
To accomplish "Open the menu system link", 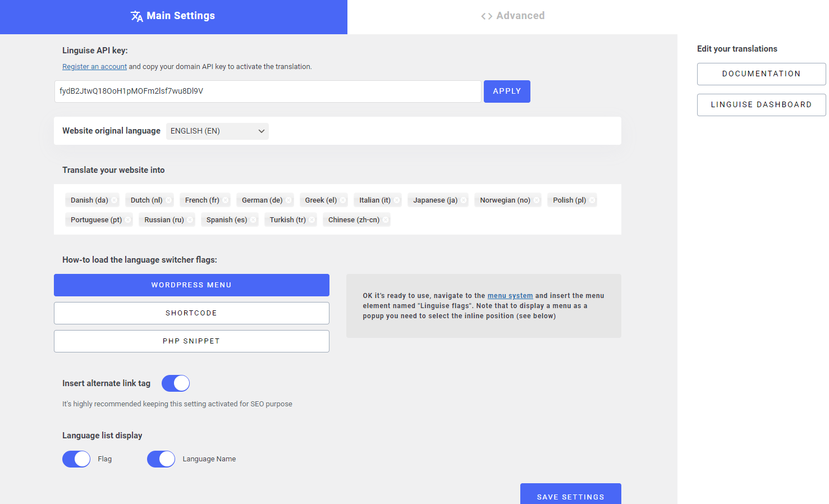I will 510,296.
